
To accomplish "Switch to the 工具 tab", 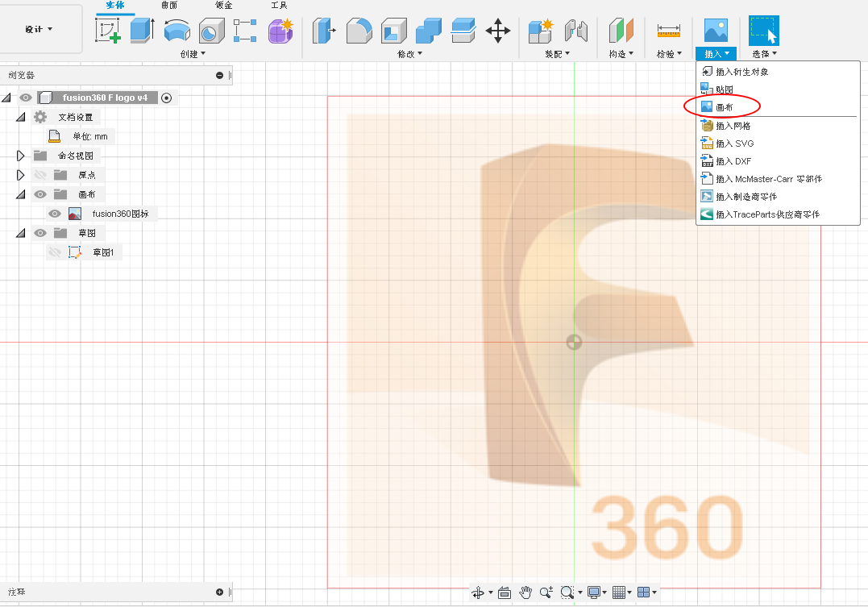I will [x=279, y=5].
